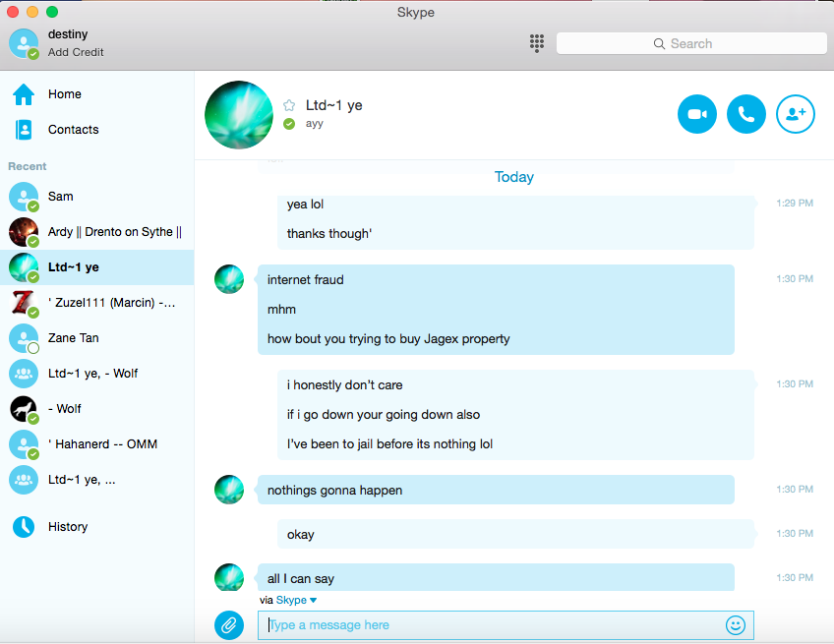Open Contacts in the sidebar
834x644 pixels.
96,129
